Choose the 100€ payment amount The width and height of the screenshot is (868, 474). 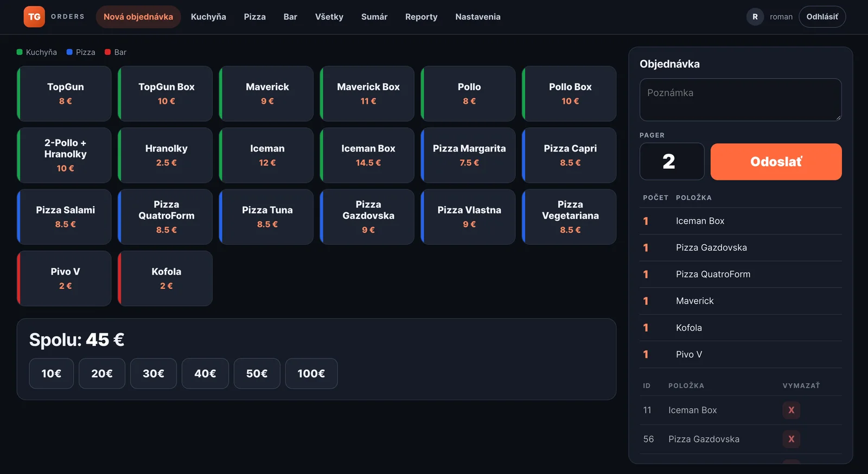(311, 374)
